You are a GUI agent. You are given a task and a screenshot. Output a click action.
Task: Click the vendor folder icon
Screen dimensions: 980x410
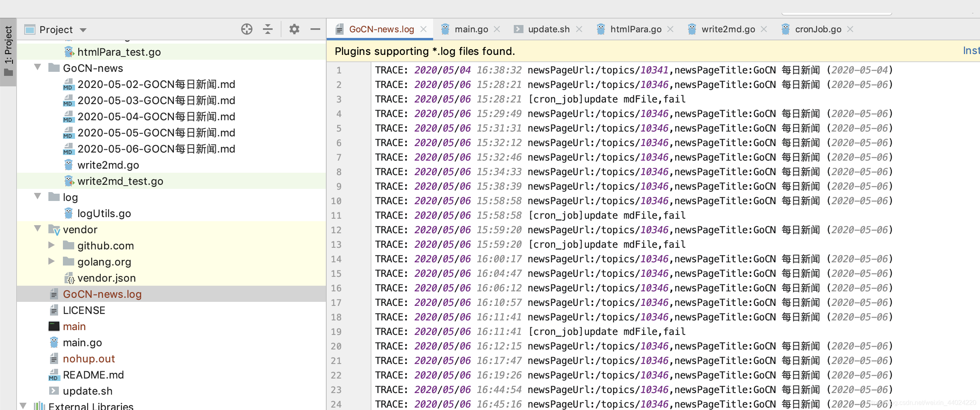[x=54, y=229]
